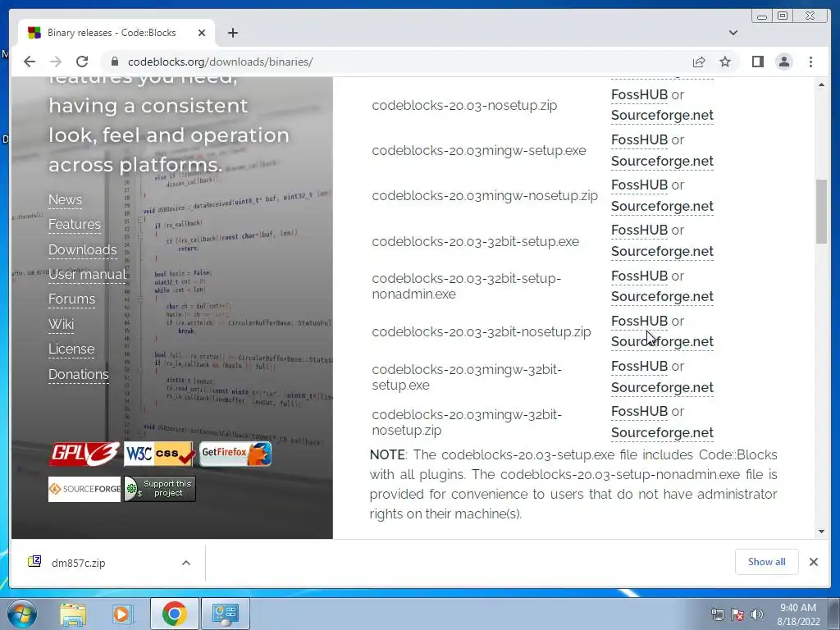Click FossHUB for codeblocks-20.03mingw-32bit-setup.exe
This screenshot has height=630, width=840.
tap(639, 367)
